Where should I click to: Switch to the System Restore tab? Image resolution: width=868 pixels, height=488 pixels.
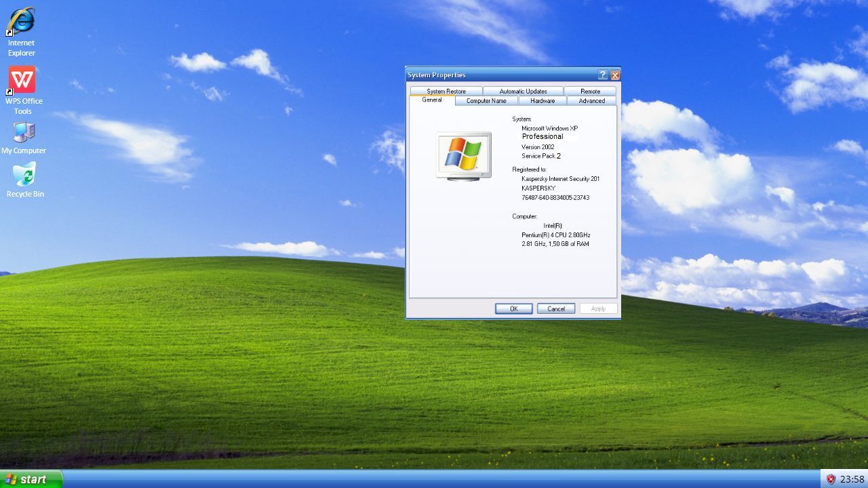446,91
